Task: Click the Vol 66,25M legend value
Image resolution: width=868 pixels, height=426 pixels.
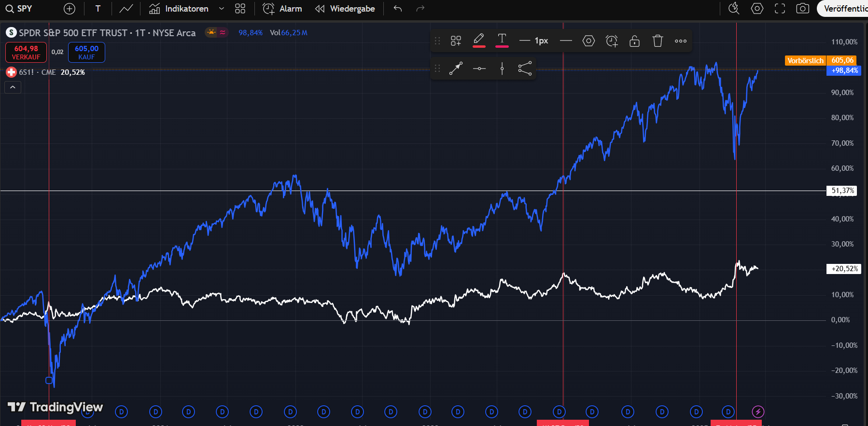Action: 289,33
